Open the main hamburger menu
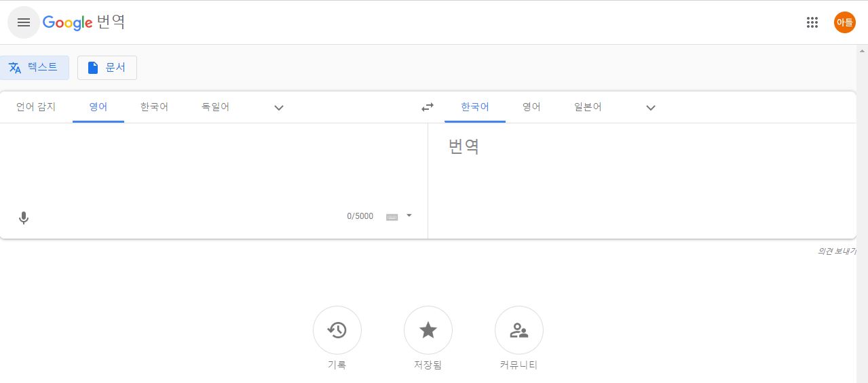The width and height of the screenshot is (868, 383). 24,22
